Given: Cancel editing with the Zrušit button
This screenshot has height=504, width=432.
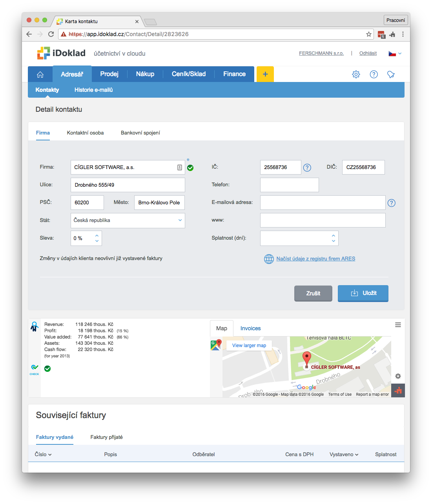Looking at the screenshot, I should pyautogui.click(x=313, y=293).
